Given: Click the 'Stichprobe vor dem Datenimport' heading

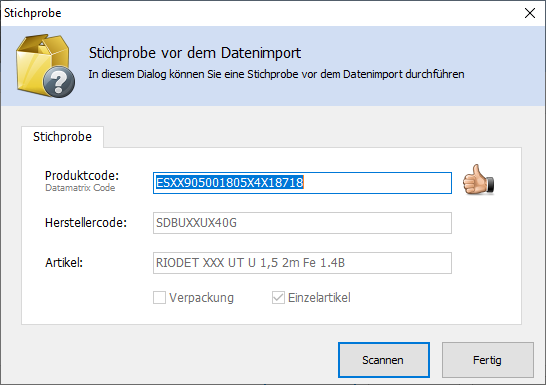Looking at the screenshot, I should [x=195, y=53].
